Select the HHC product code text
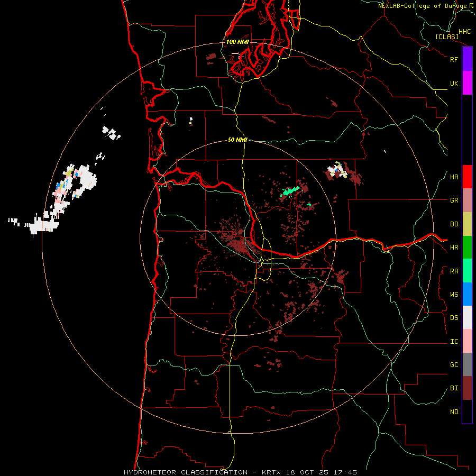Image resolution: width=476 pixels, height=476 pixels. (x=464, y=32)
